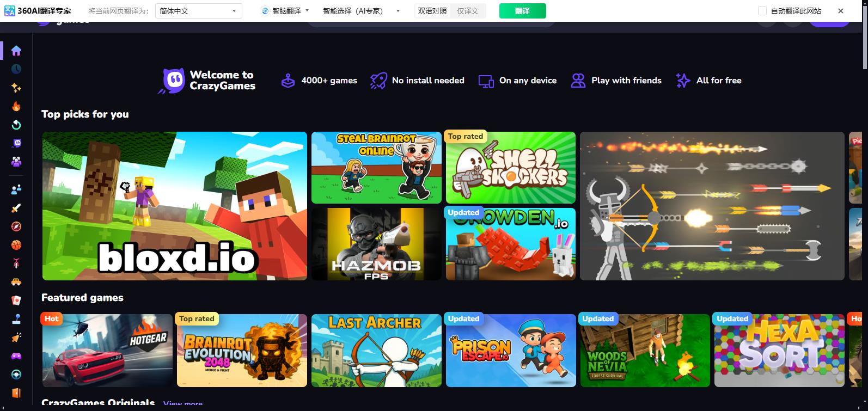868x411 pixels.
Task: Open the Shell Shockers game tile
Action: [x=510, y=168]
